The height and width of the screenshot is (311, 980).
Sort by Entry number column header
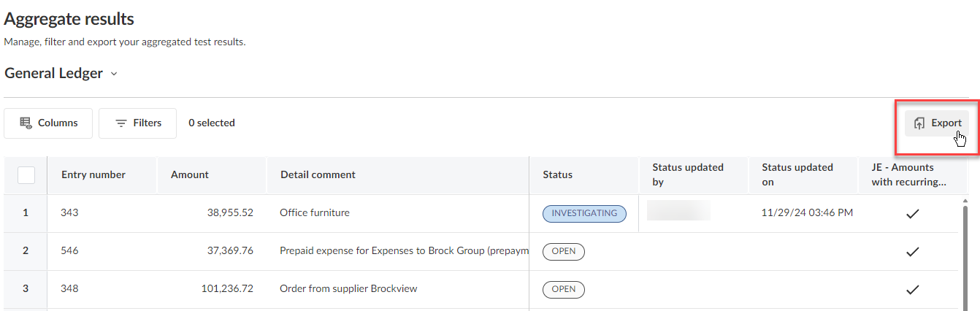(93, 175)
